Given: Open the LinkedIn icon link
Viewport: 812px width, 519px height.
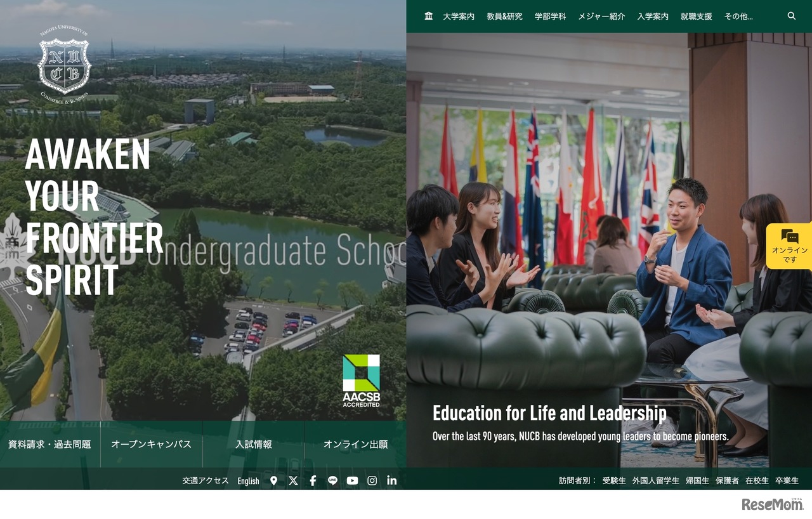Looking at the screenshot, I should [x=392, y=480].
